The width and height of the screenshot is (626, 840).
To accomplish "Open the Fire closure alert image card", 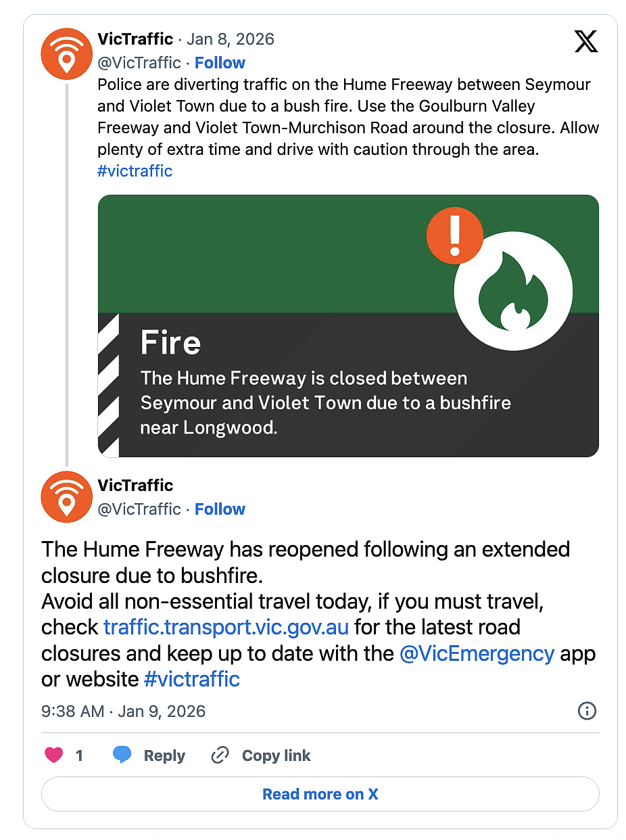I will (x=348, y=326).
